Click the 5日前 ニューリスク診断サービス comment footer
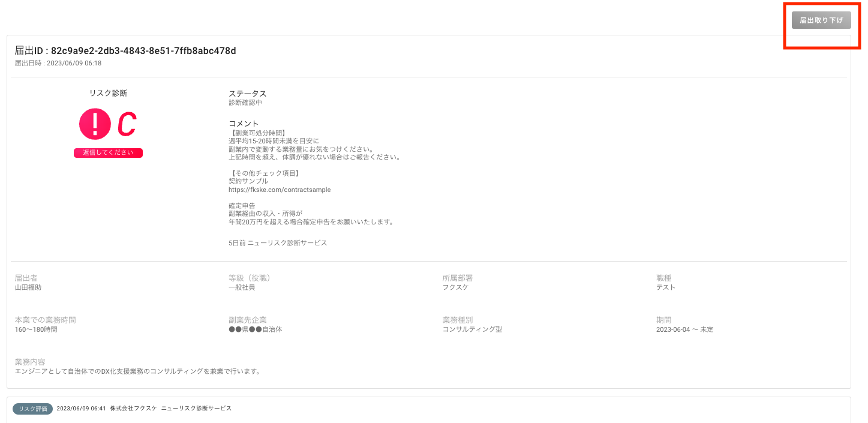This screenshot has width=868, height=423. [278, 243]
